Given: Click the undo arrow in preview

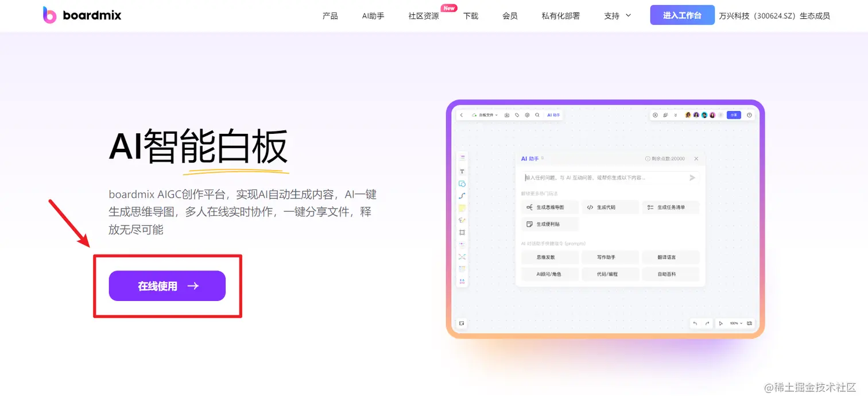Looking at the screenshot, I should pos(695,323).
